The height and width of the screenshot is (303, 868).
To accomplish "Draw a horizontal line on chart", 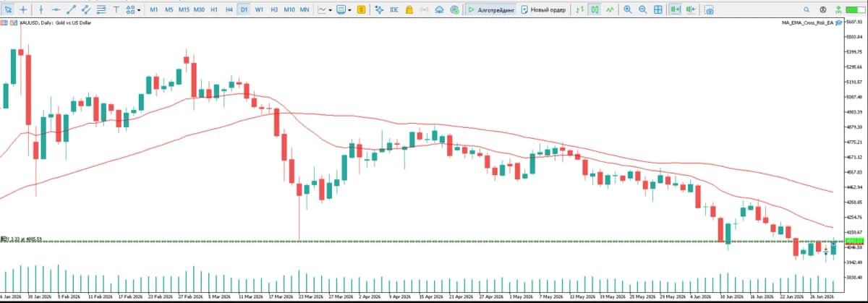I will point(56,9).
